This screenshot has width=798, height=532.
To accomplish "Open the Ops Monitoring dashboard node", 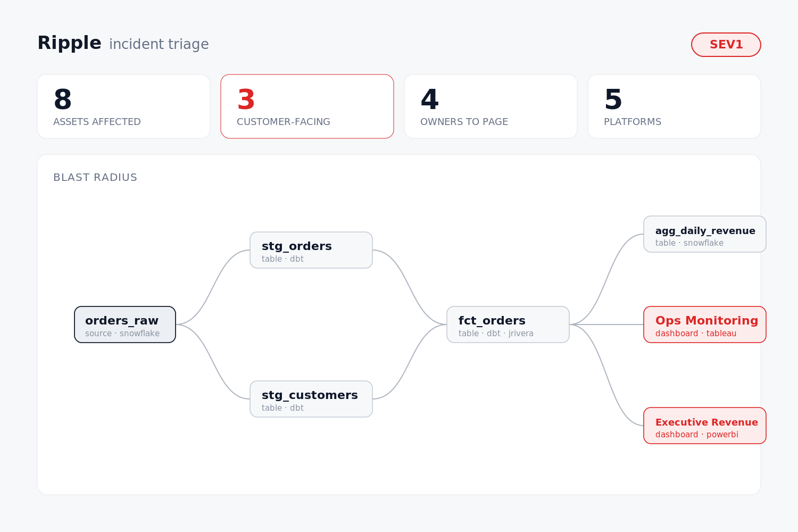I will (x=705, y=325).
